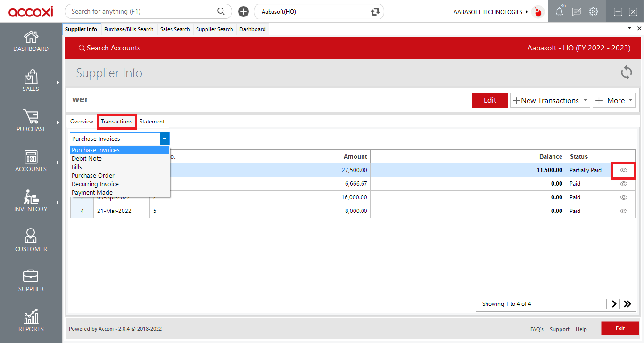Expand the Accounts submenu arrow

pos(58,163)
